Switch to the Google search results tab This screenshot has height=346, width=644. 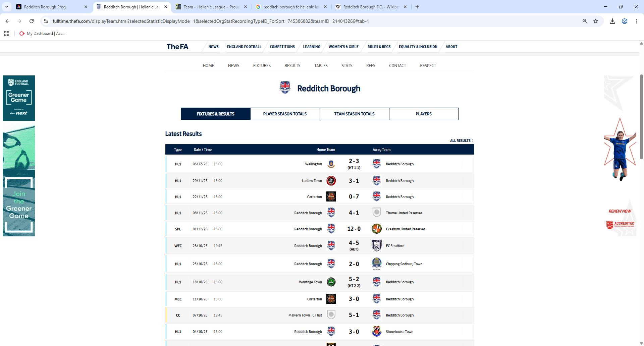coord(291,7)
